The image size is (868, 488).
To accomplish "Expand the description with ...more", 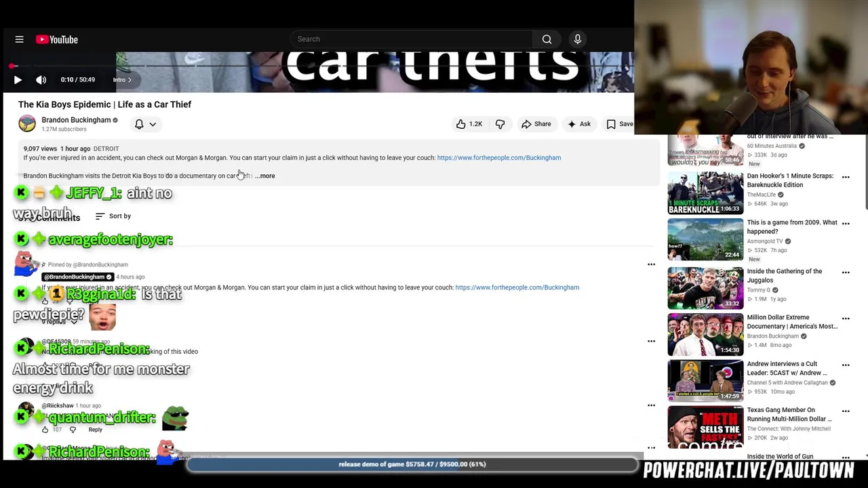I will [x=265, y=176].
